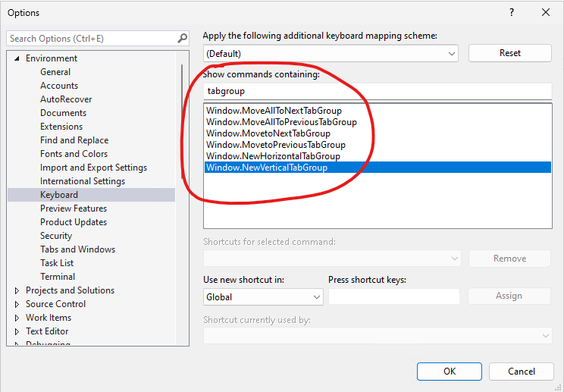Select the Text Editor label

pos(47,331)
